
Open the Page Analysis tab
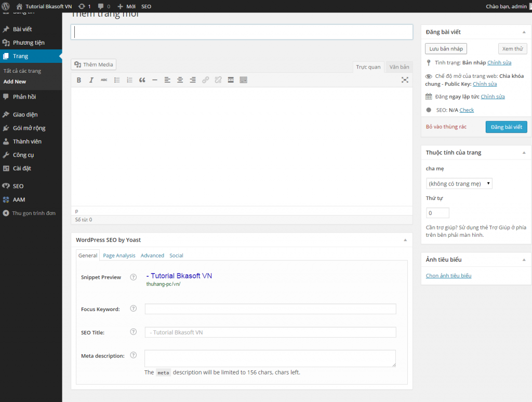click(x=119, y=256)
